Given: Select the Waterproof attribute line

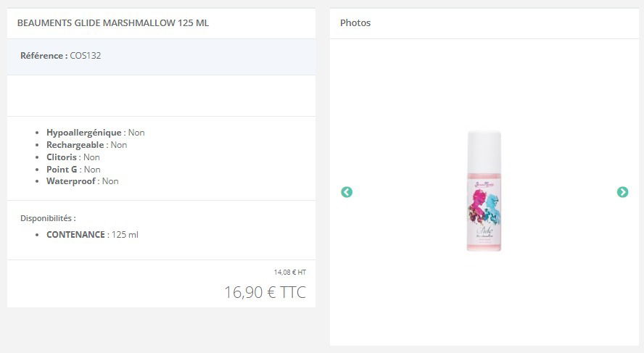Looking at the screenshot, I should pos(83,181).
